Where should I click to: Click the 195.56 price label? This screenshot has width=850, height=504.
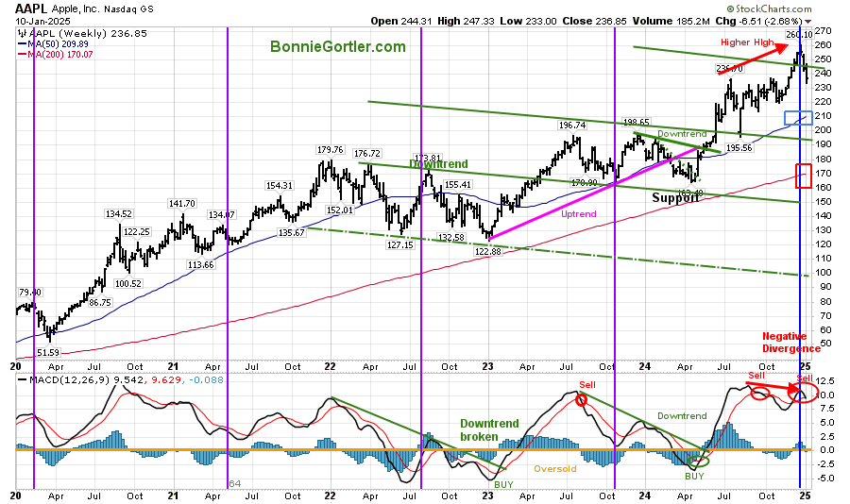739,148
